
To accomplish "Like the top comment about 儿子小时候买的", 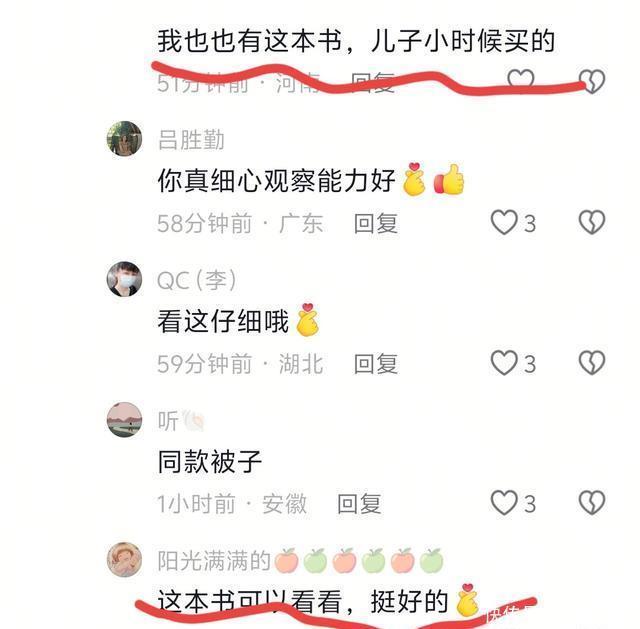I will point(520,80).
